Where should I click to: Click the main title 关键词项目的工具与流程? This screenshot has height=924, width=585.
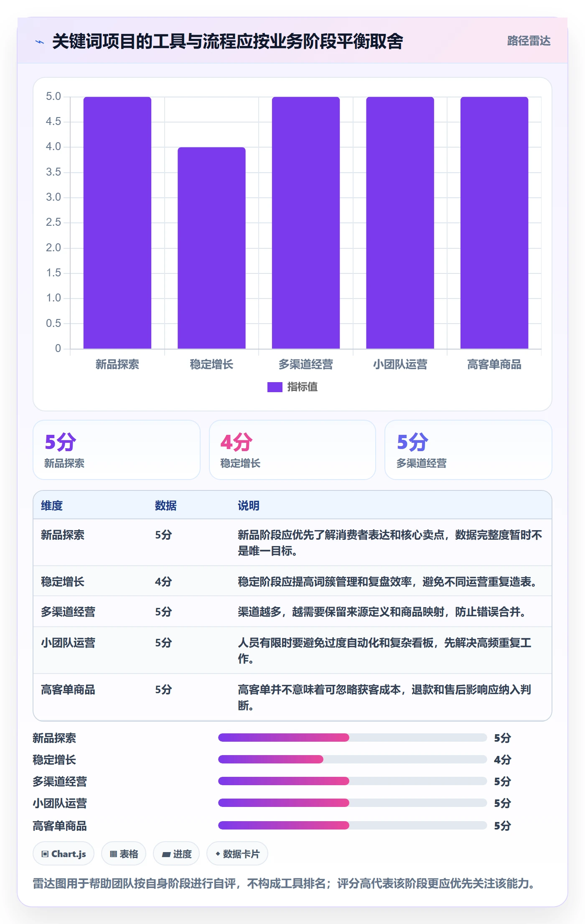point(227,41)
